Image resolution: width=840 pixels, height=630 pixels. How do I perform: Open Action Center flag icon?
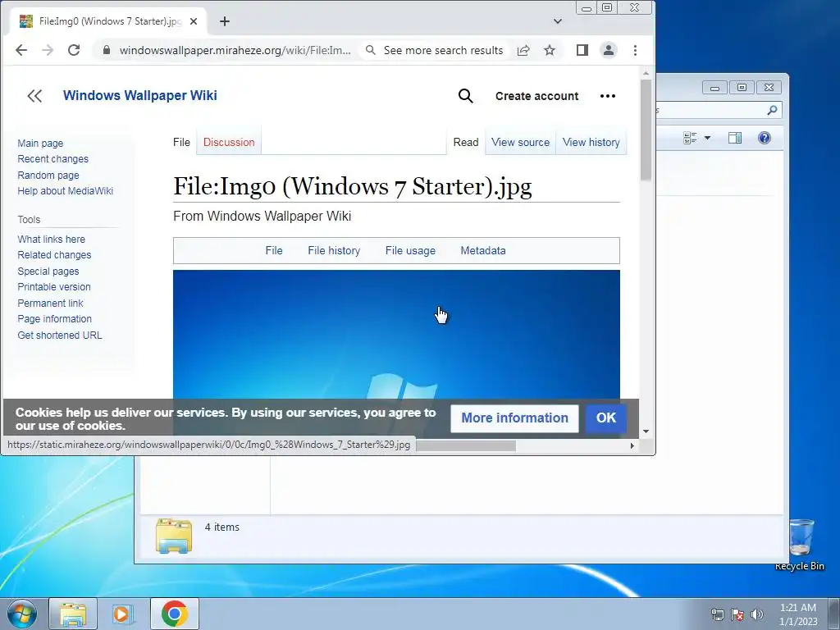(x=737, y=614)
